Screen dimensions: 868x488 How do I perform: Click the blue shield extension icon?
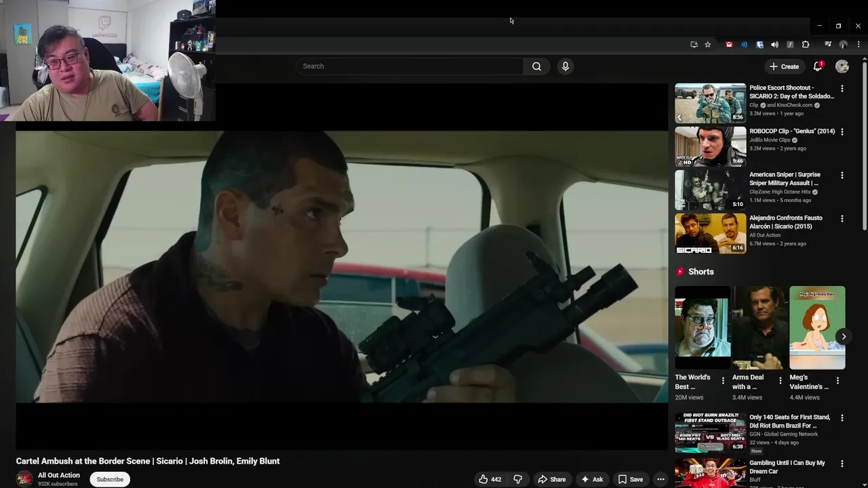point(759,45)
